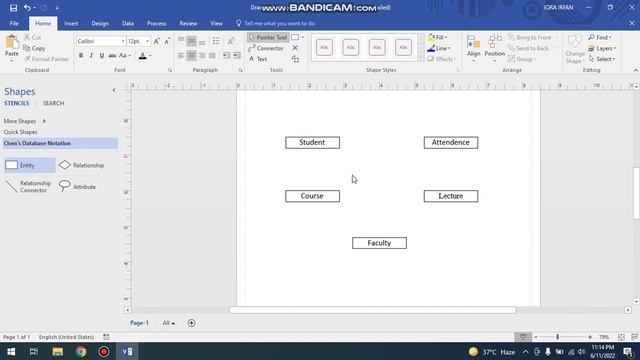Open the 12pt font size dropdown
This screenshot has width=640, height=360.
[x=147, y=41]
